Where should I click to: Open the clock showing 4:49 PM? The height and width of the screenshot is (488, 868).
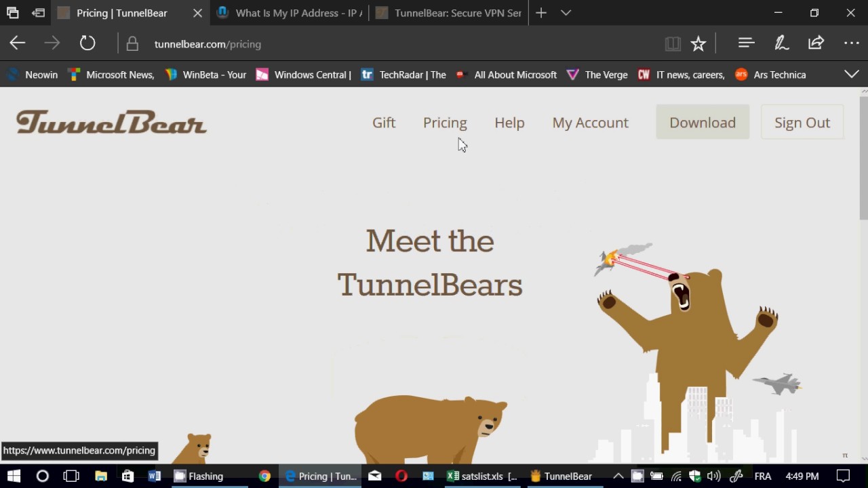802,476
